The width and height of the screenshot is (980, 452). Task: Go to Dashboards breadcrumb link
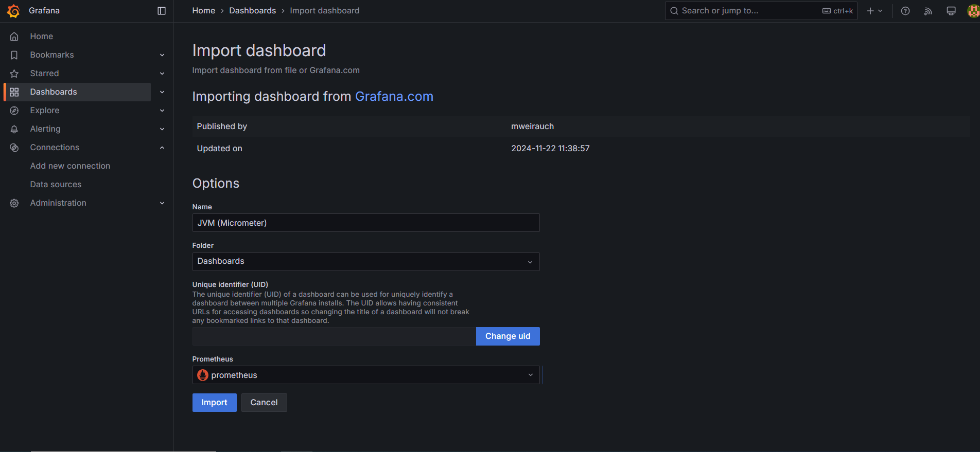tap(253, 11)
